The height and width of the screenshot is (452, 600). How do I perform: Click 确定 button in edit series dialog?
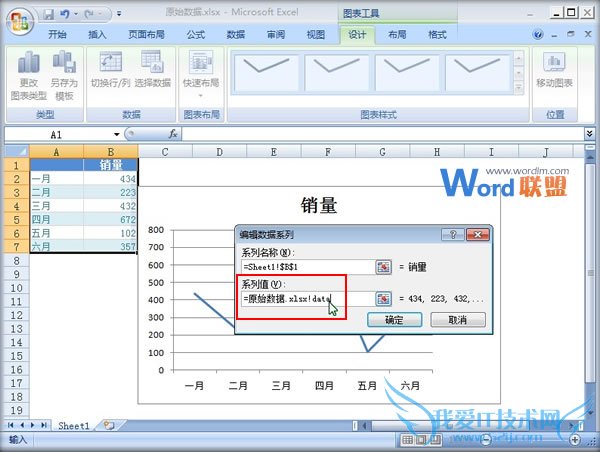point(393,320)
